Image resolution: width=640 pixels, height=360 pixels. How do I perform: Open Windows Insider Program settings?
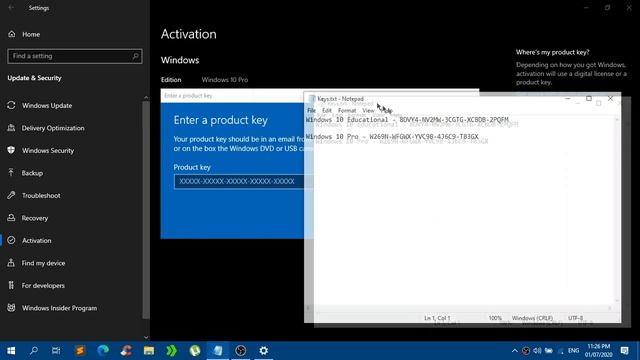59,308
